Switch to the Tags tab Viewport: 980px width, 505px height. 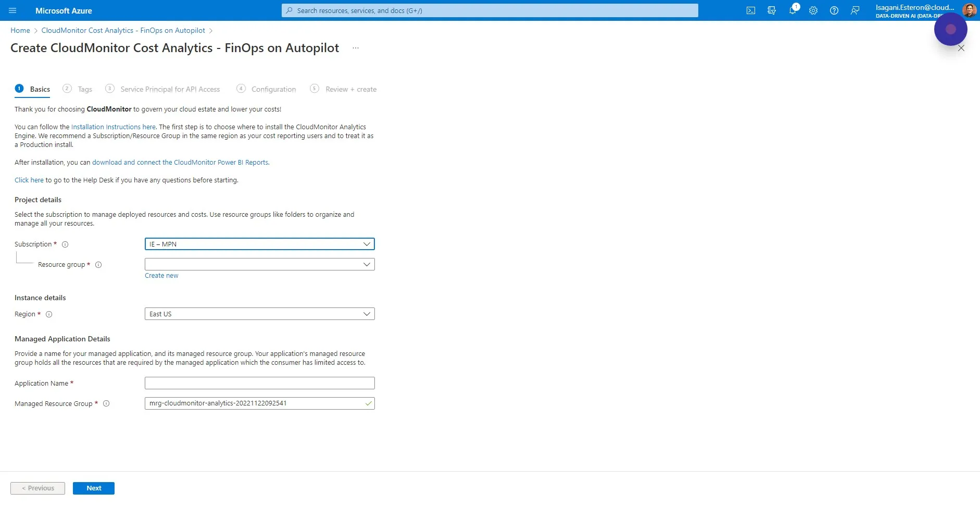[x=78, y=89]
